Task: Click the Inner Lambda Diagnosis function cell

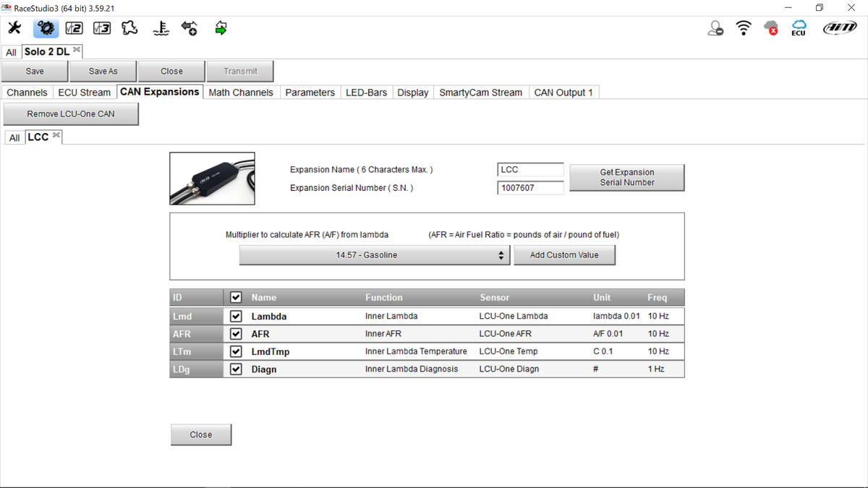Action: 412,369
